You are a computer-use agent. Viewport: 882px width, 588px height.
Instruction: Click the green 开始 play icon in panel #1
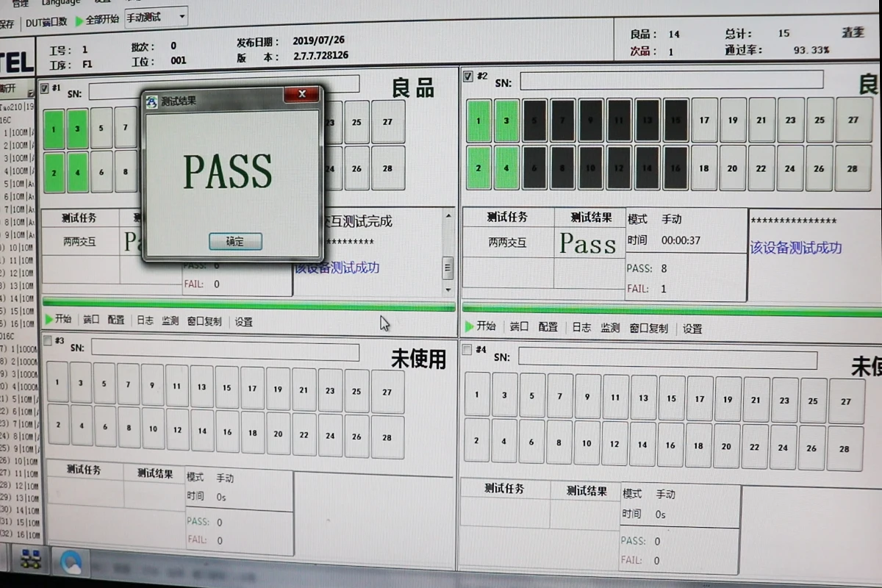pos(49,320)
